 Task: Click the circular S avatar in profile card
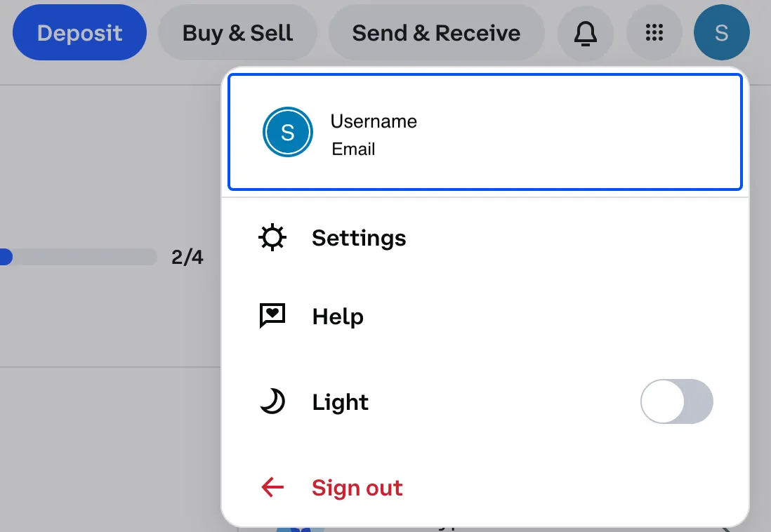[x=288, y=132]
